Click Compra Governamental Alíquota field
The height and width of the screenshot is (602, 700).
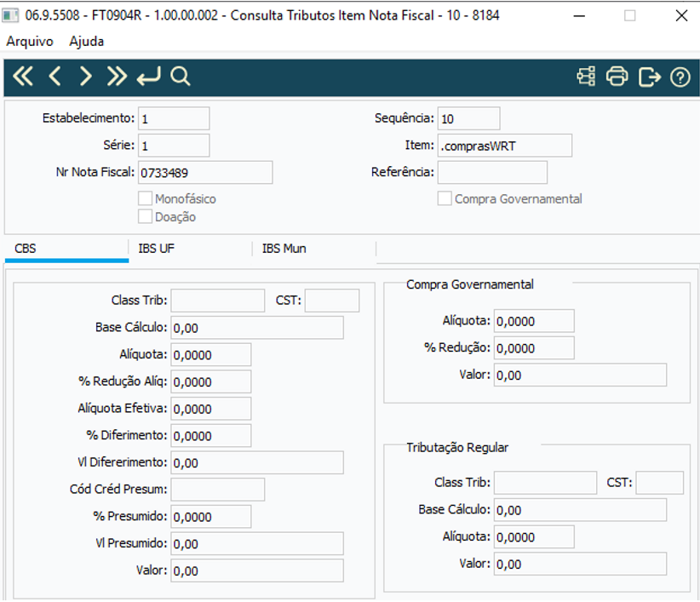(534, 321)
